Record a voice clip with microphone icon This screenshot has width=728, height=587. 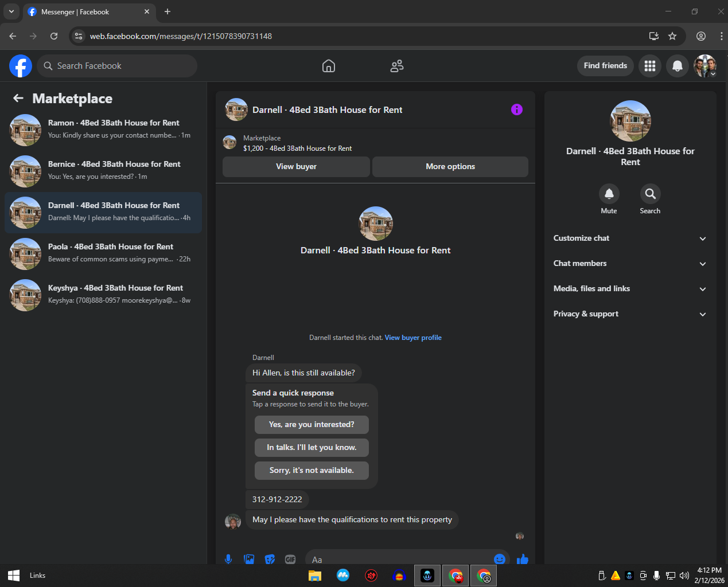228,559
